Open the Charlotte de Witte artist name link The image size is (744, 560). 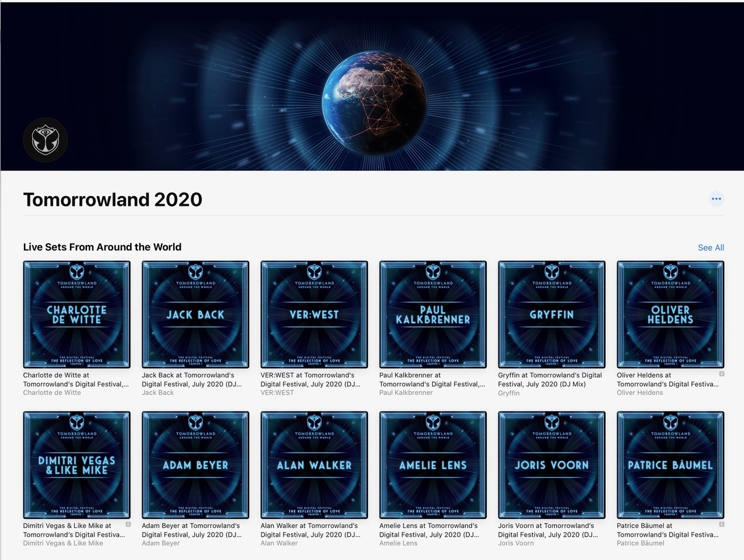(52, 393)
